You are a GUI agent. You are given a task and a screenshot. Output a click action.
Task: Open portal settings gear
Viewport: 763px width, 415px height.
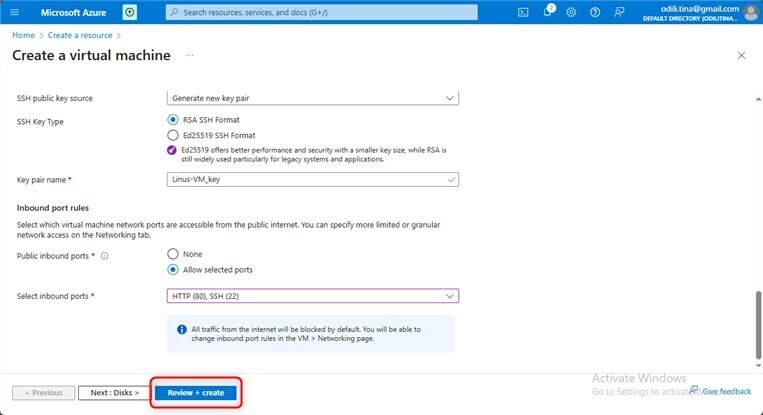point(571,12)
